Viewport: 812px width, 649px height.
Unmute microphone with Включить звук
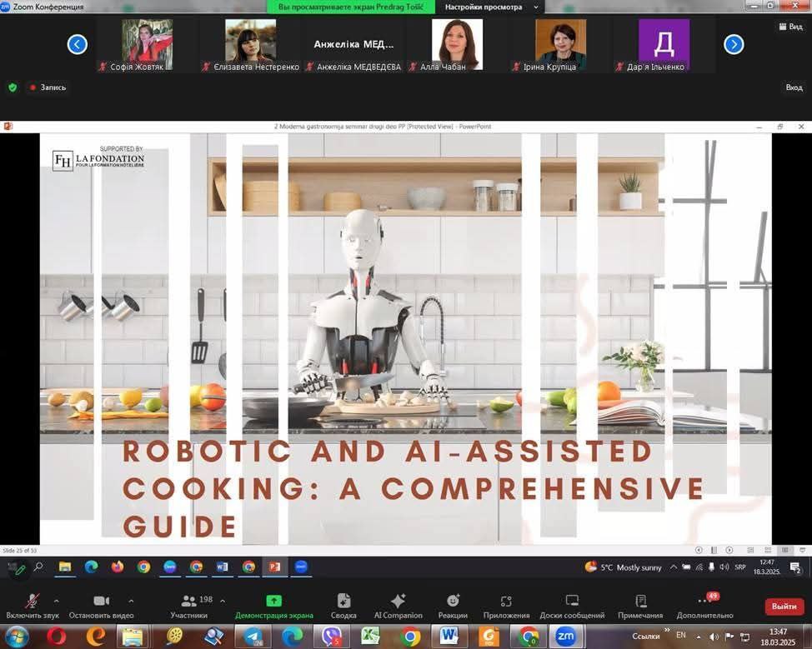(32, 605)
